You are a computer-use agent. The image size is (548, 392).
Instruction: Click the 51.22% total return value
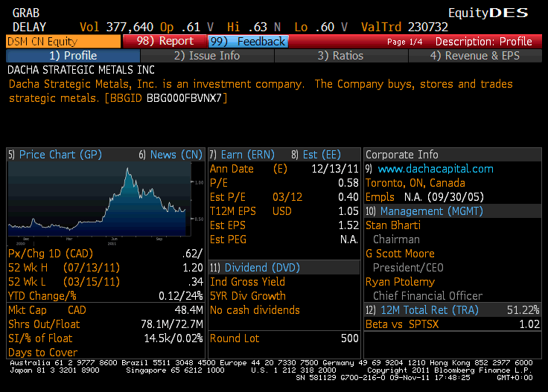tap(523, 310)
